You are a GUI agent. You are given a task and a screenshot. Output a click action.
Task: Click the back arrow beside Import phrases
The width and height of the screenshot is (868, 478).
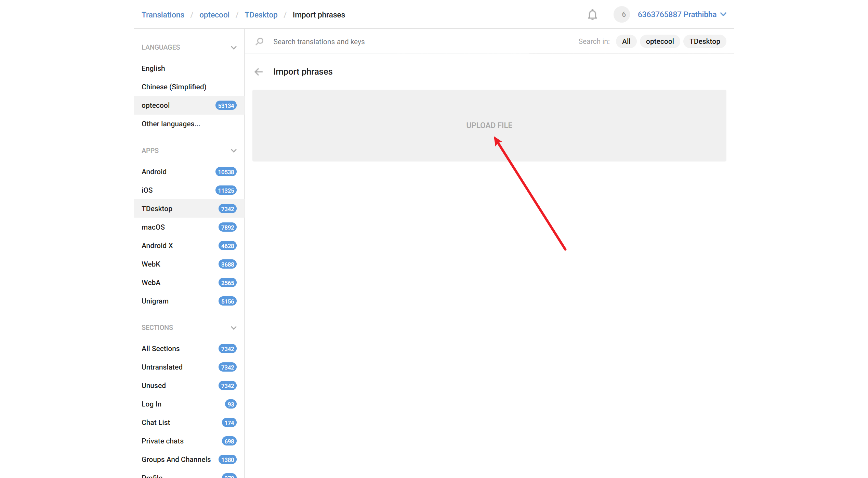259,72
